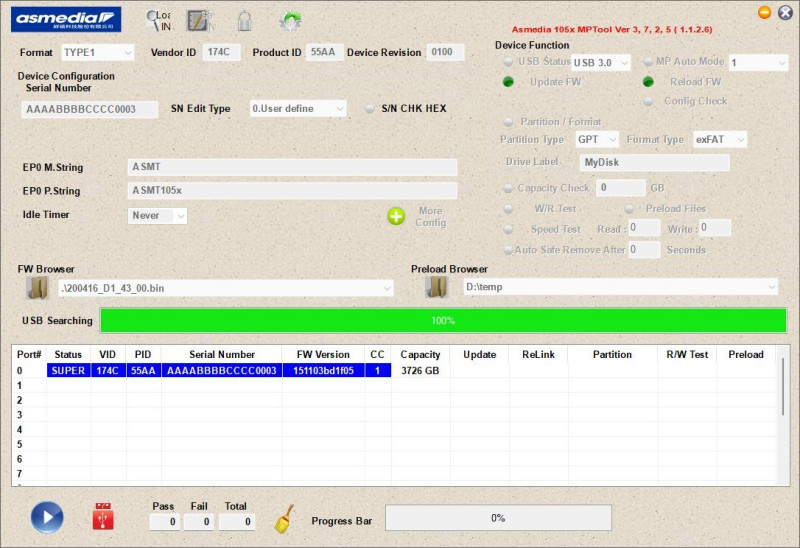
Task: Click the red USB device icon
Action: [x=103, y=516]
